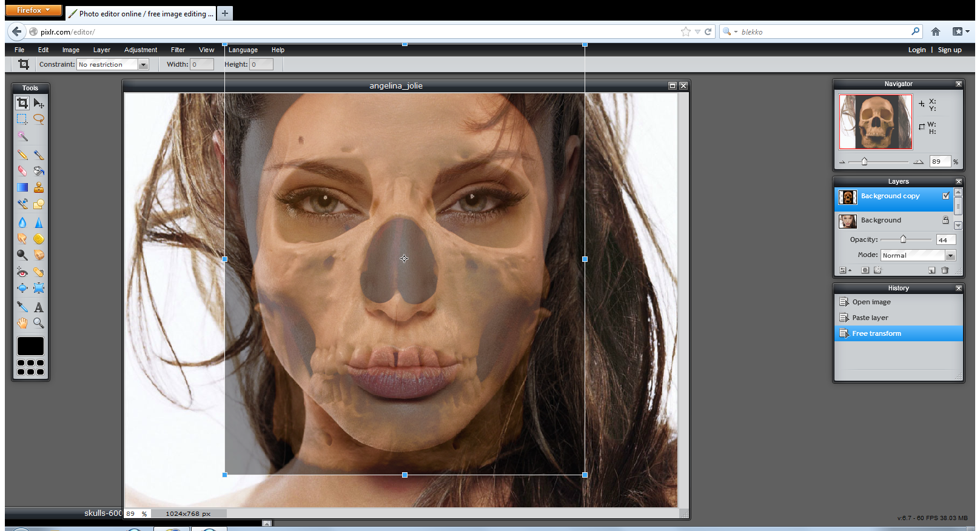Open Layer styles button

point(877,270)
